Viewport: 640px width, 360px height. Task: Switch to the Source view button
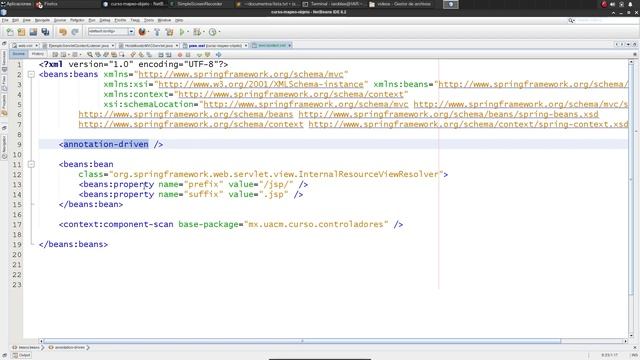point(18,54)
